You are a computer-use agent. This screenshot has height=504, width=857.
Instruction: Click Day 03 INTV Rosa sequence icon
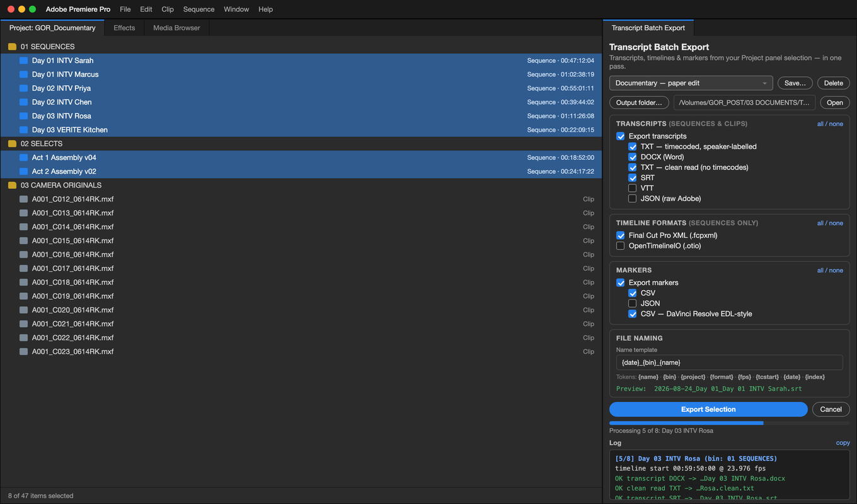[x=23, y=116]
